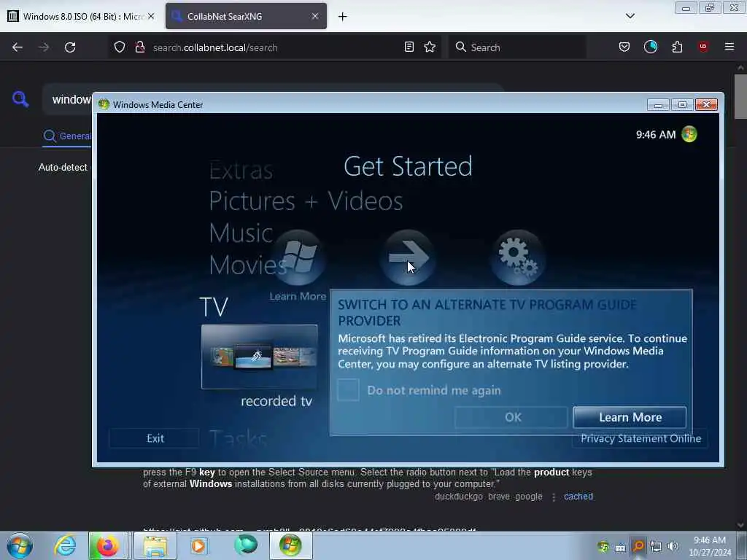Click the gears Custom setup icon

tap(518, 257)
